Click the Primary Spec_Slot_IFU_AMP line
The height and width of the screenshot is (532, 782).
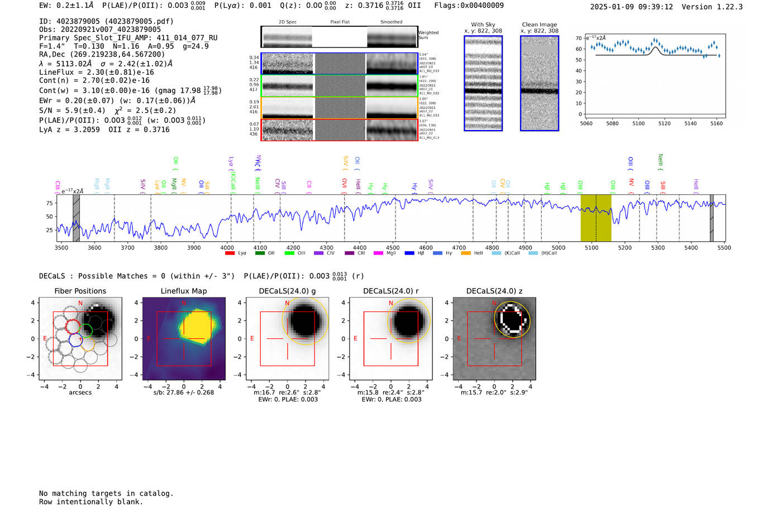coord(128,38)
